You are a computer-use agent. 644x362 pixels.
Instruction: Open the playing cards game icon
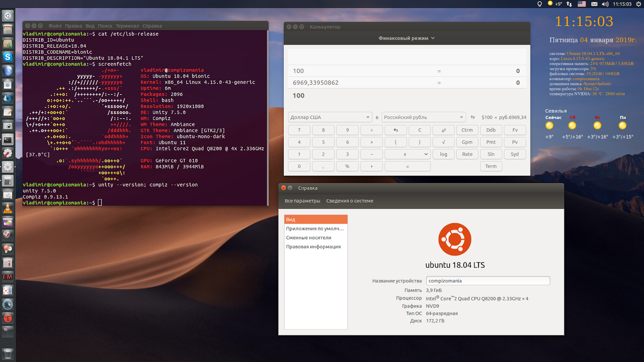click(8, 290)
